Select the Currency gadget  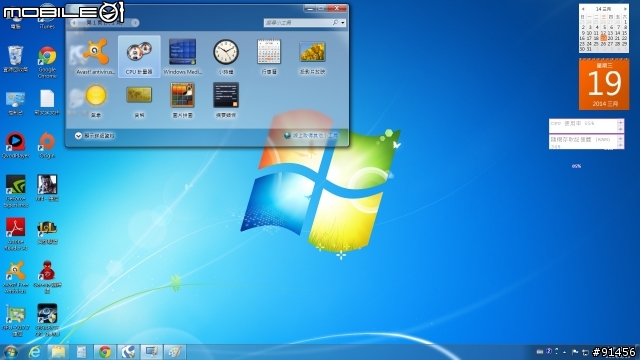click(x=139, y=100)
